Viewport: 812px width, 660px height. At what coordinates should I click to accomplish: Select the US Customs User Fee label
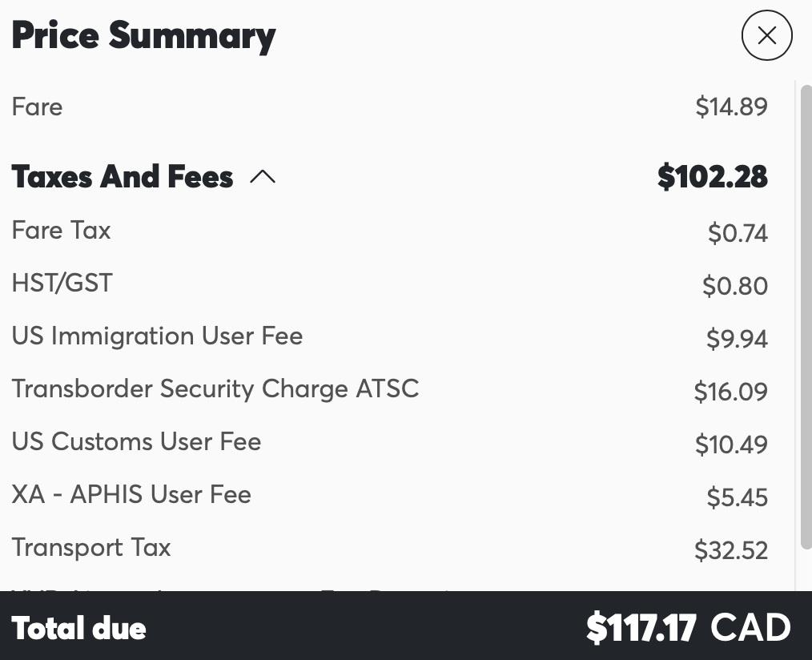136,441
